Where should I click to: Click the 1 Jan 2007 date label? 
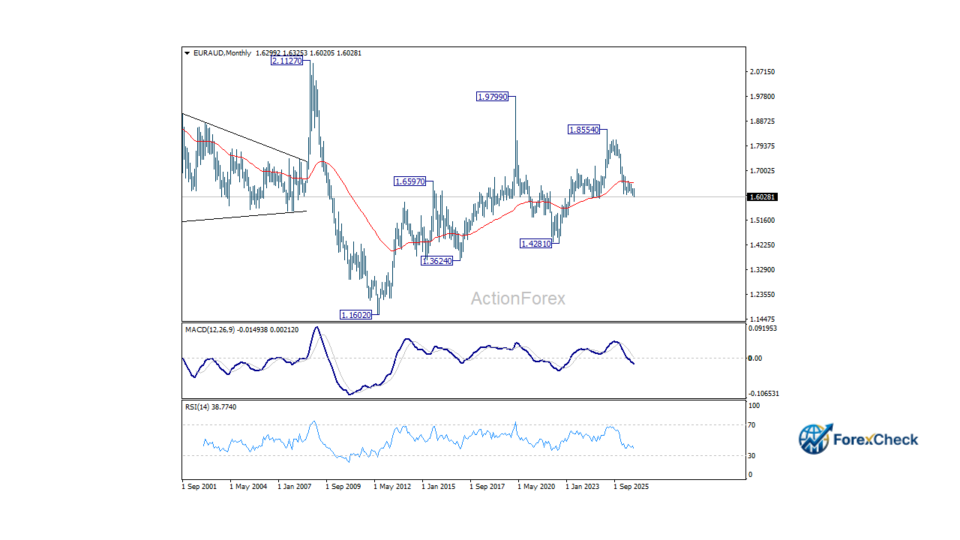coord(295,487)
